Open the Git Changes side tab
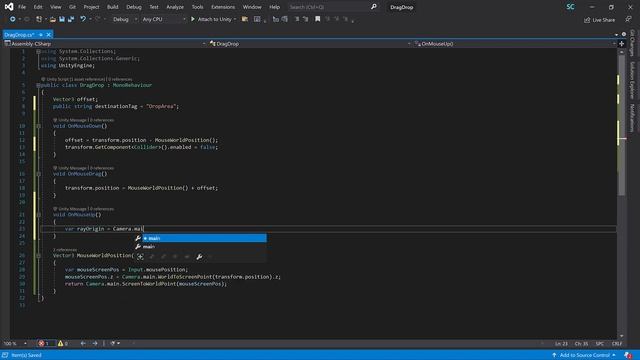 coord(632,42)
